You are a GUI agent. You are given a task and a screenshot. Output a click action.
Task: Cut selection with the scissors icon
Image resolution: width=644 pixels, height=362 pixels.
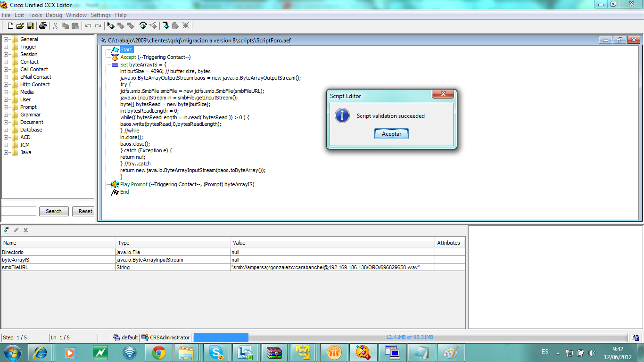coord(56,25)
